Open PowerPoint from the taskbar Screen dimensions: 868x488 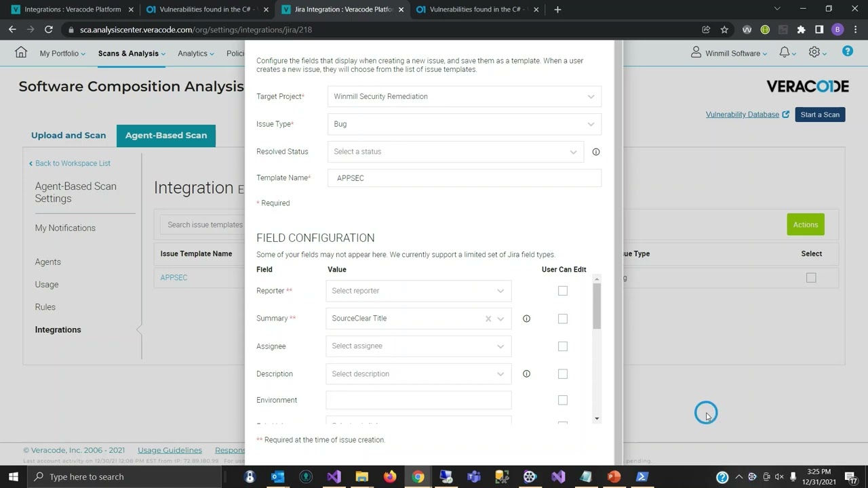[614, 476]
